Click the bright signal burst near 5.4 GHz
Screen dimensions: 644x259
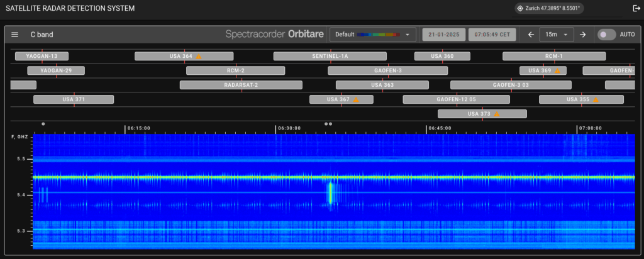[330, 192]
